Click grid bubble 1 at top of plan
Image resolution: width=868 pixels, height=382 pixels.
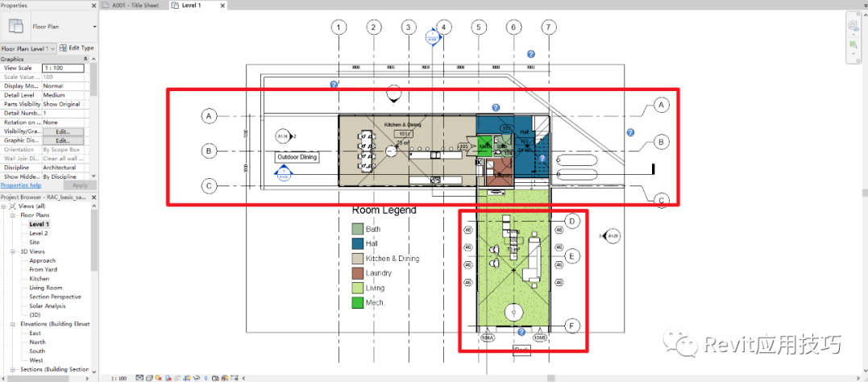click(338, 27)
